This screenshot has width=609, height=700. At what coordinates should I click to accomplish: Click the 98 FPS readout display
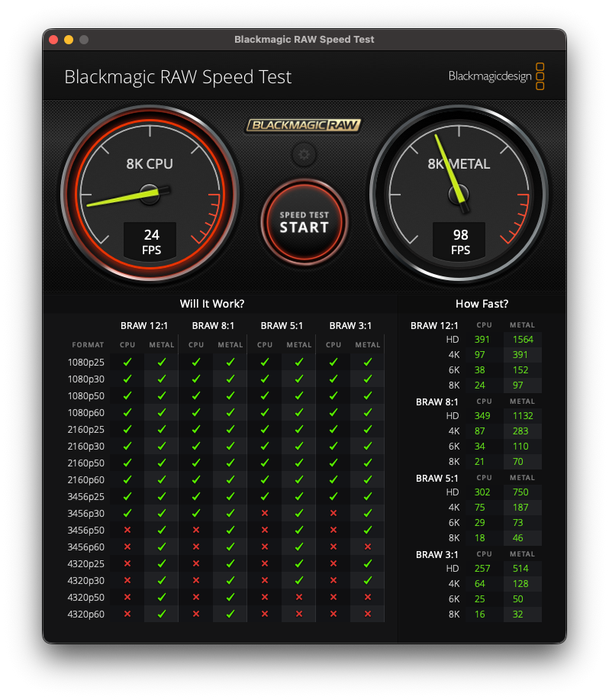point(459,241)
